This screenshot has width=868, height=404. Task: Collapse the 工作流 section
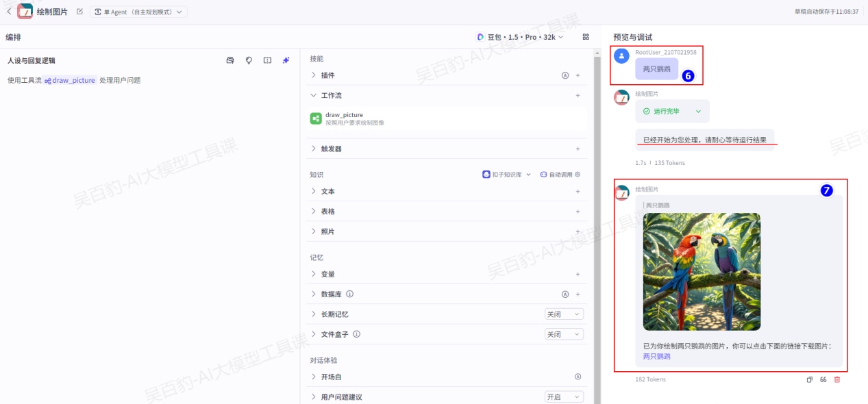(x=314, y=95)
